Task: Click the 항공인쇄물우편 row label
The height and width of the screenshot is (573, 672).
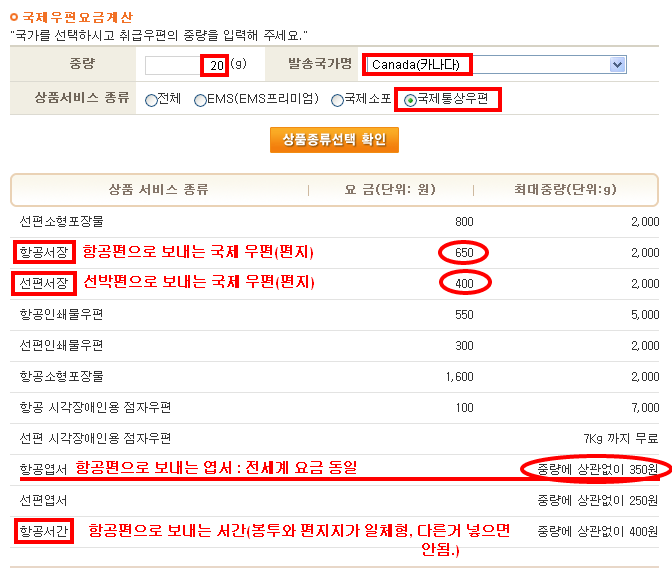Action: pyautogui.click(x=61, y=314)
